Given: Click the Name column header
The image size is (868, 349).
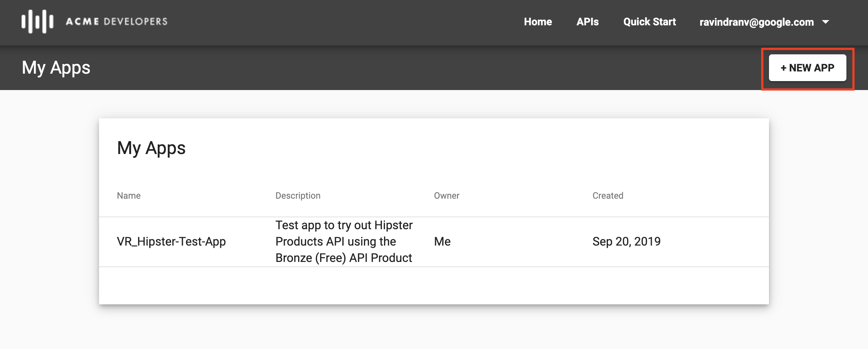Looking at the screenshot, I should click(129, 196).
